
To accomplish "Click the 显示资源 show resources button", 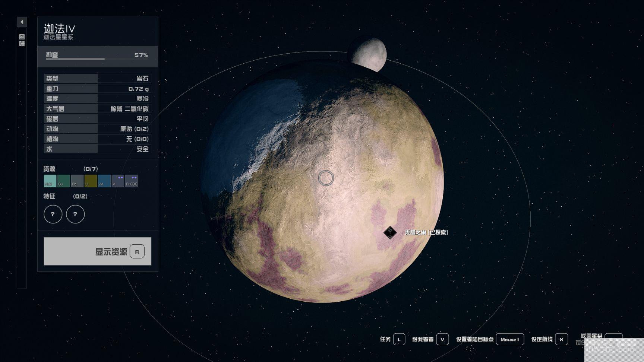I will (x=98, y=251).
